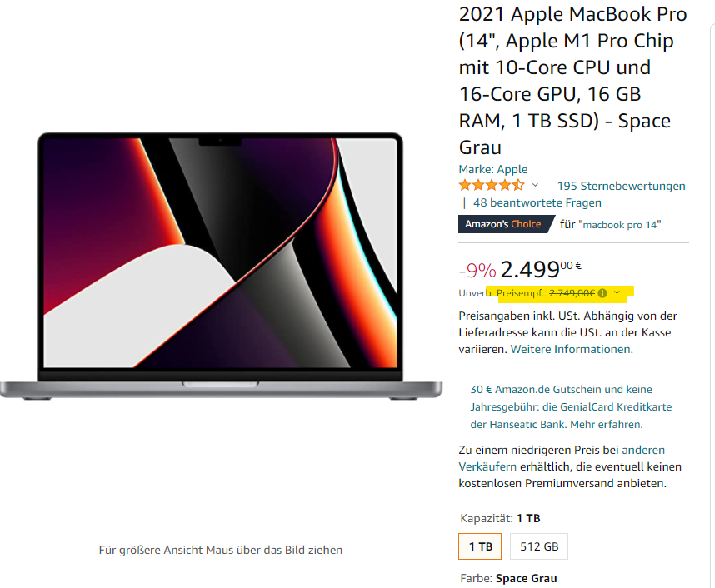Click the MacBook Pro product image
The width and height of the screenshot is (715, 588).
(x=221, y=266)
